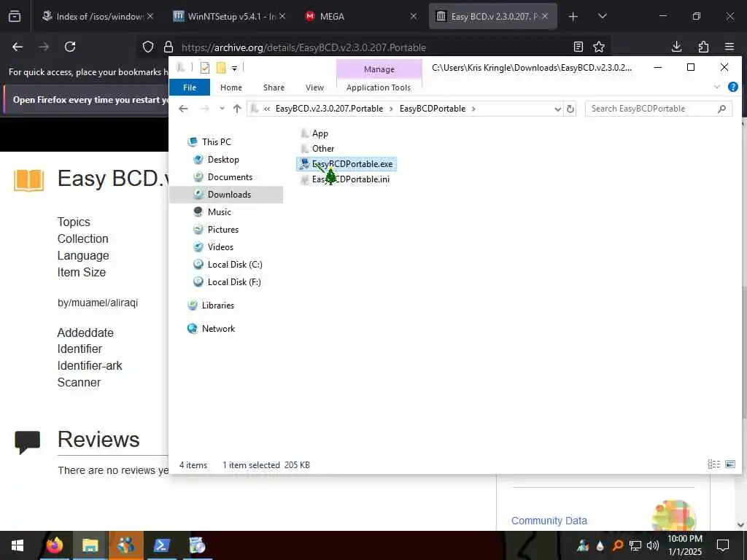Open Firefox View recent browsing icon
The height and width of the screenshot is (560, 747).
[x=15, y=16]
